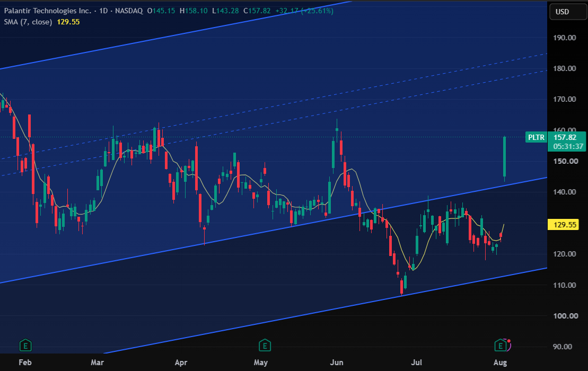This screenshot has height=371, width=588.
Task: Open the earnings E icon near Aug
Action: pyautogui.click(x=501, y=345)
